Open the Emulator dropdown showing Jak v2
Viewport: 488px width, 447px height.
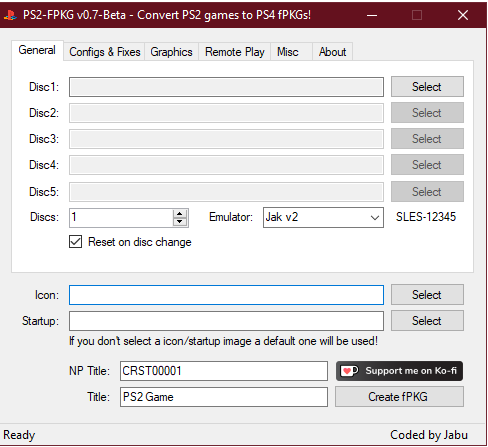[x=323, y=217]
